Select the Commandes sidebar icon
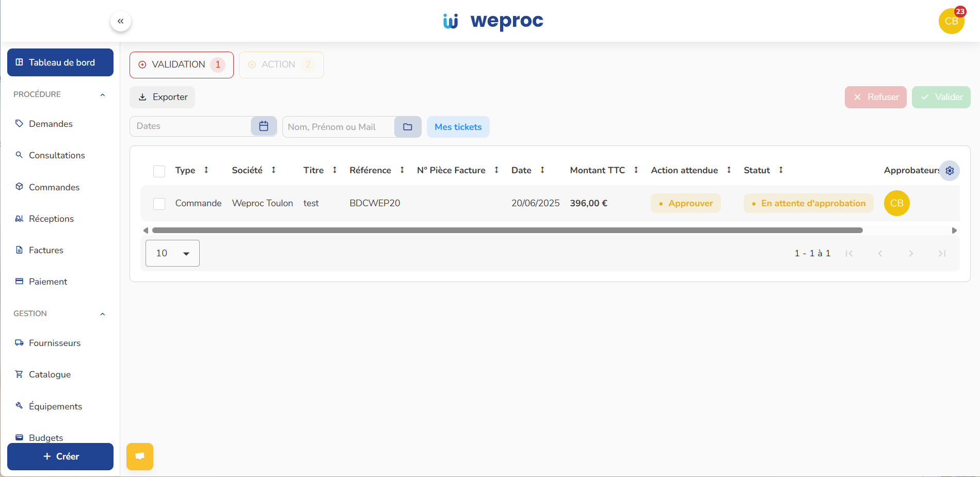Viewport: 980px width, 477px height. [x=19, y=187]
